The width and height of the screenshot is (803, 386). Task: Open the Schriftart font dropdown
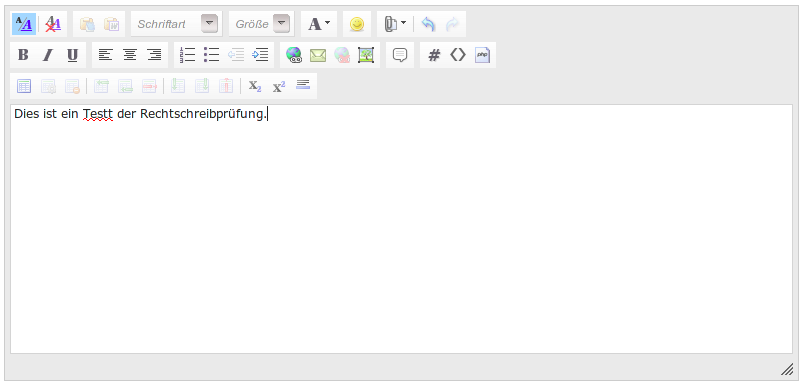(177, 24)
